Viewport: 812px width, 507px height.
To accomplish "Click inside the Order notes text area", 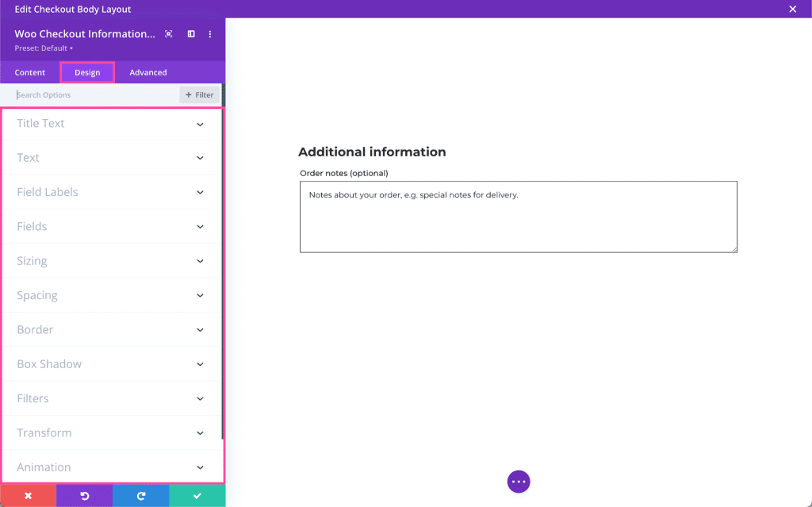I will pyautogui.click(x=518, y=216).
